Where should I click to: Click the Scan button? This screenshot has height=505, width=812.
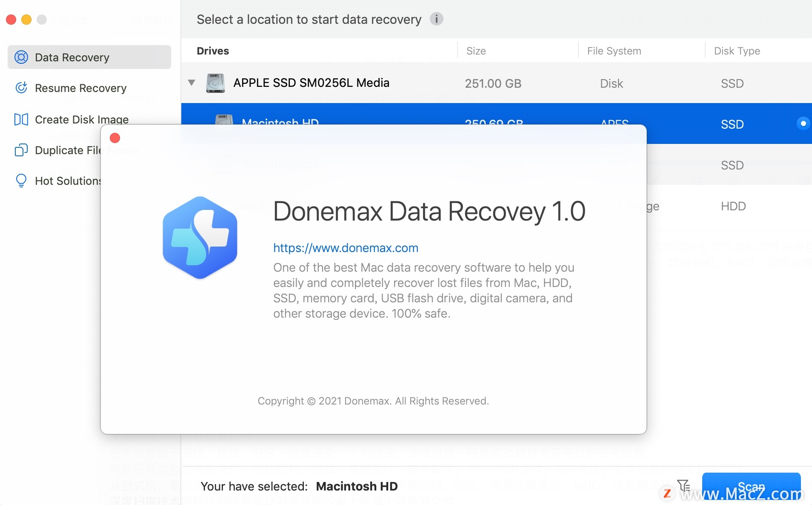click(x=751, y=487)
